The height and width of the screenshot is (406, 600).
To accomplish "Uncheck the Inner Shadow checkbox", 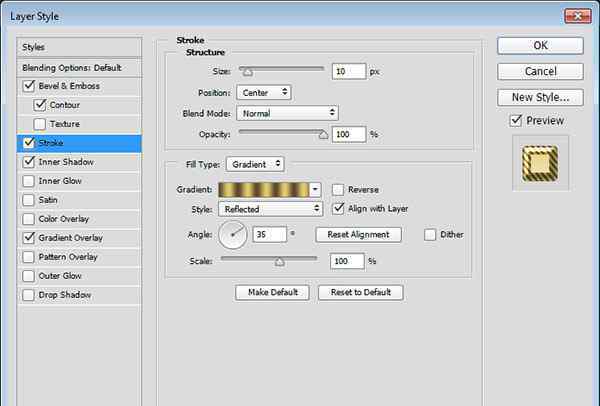I will point(29,162).
